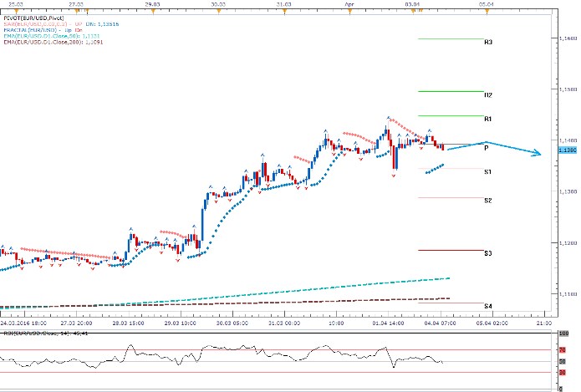Select the S3 support level label
The image size is (581, 392).
point(488,253)
